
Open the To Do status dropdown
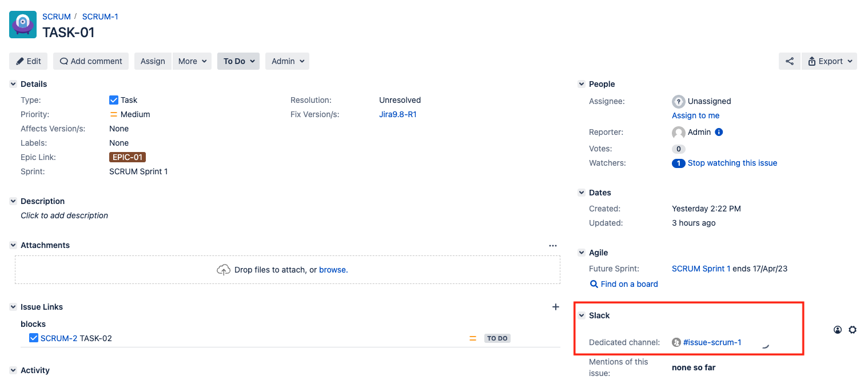click(238, 61)
